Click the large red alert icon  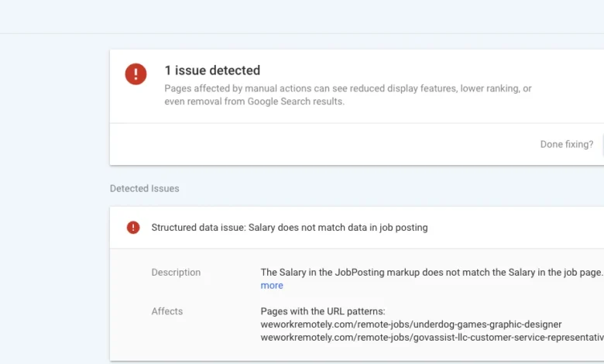(136, 74)
